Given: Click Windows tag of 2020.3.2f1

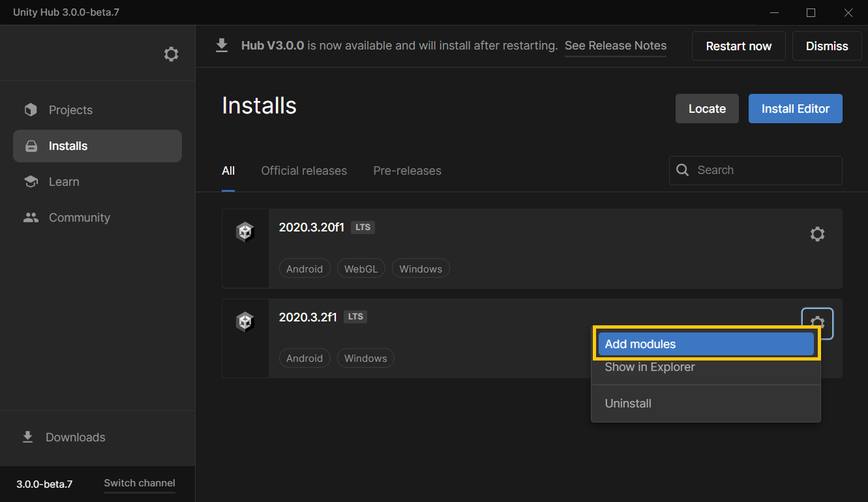Looking at the screenshot, I should click(x=366, y=358).
